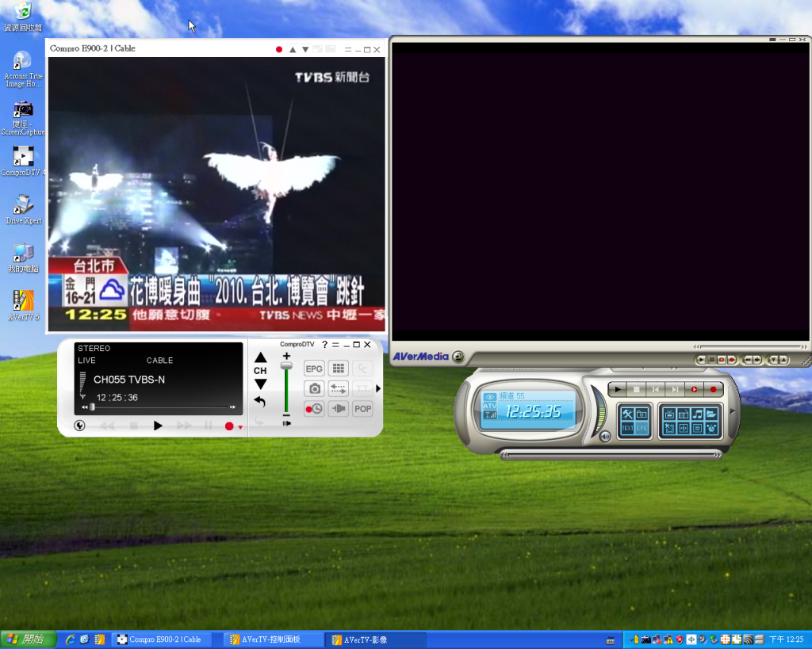This screenshot has width=812, height=649.
Task: Click the ComproDTV play button
Action: 158,426
